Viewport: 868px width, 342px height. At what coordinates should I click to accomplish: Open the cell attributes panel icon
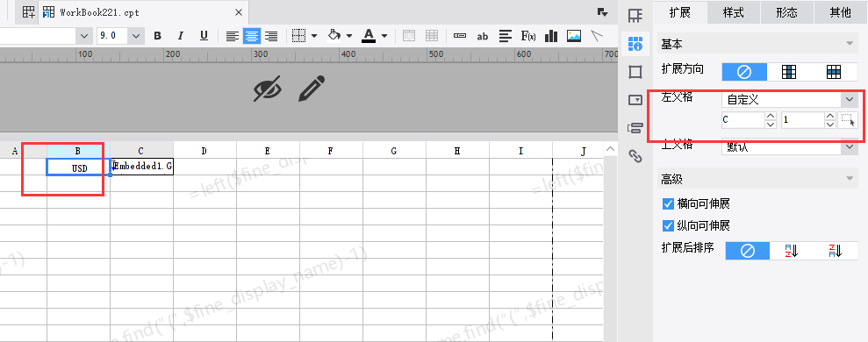tap(635, 43)
